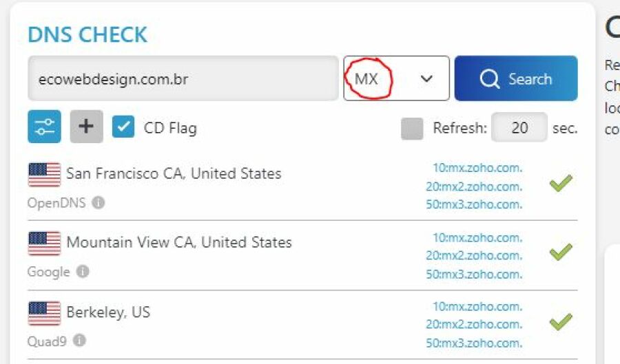Click the green checkmark for OpenDNS result

coord(561,184)
